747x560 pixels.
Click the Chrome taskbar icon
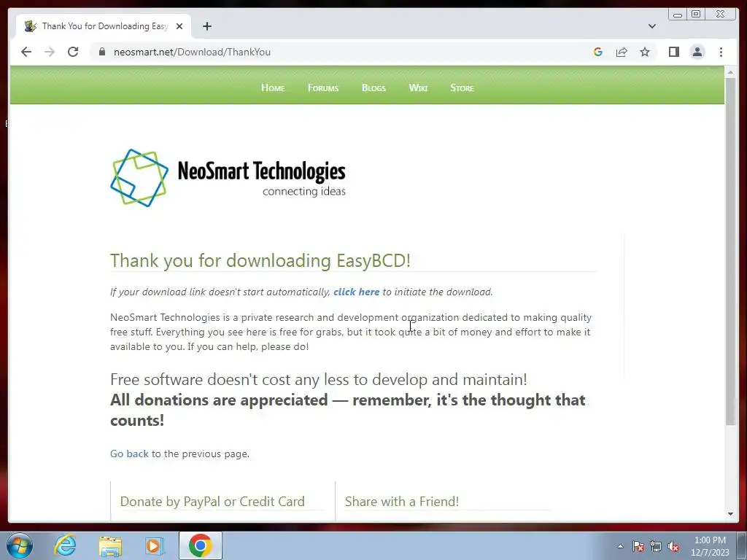click(201, 545)
